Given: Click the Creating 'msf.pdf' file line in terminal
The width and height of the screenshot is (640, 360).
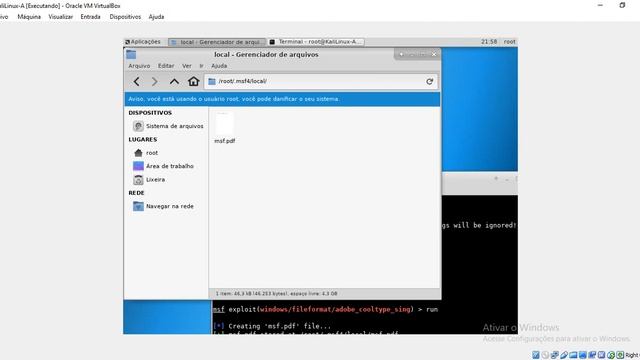Looking at the screenshot, I should click(x=271, y=326).
